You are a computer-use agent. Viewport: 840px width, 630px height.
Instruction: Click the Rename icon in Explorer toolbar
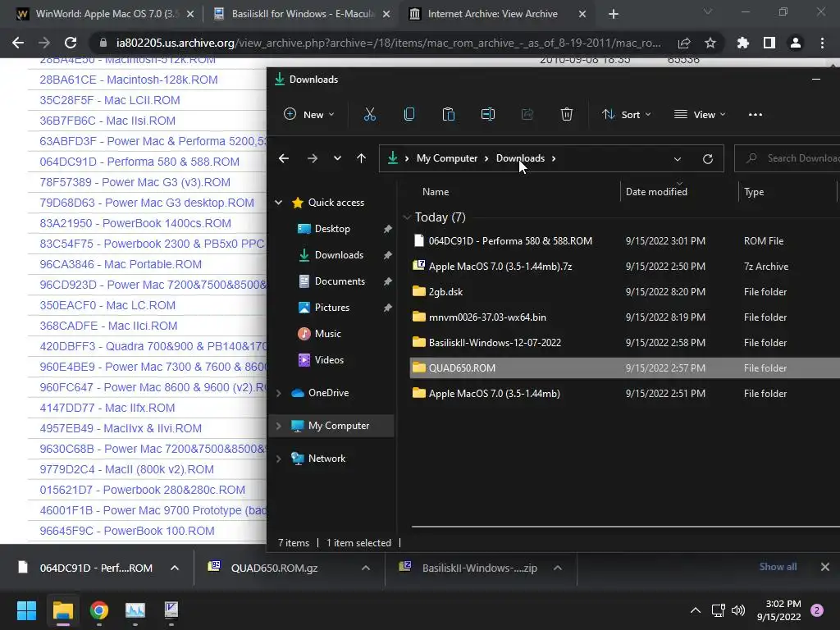488,114
